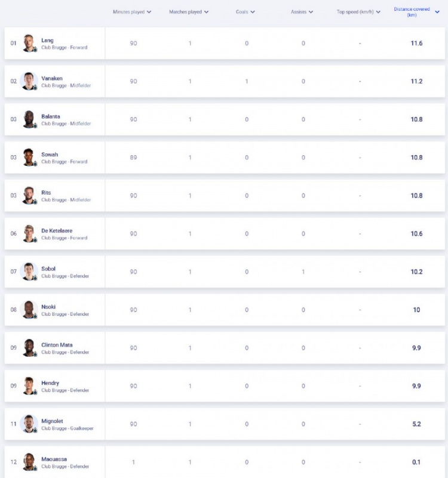Image resolution: width=448 pixels, height=478 pixels.
Task: Open Vanaken's player avatar
Action: click(29, 81)
